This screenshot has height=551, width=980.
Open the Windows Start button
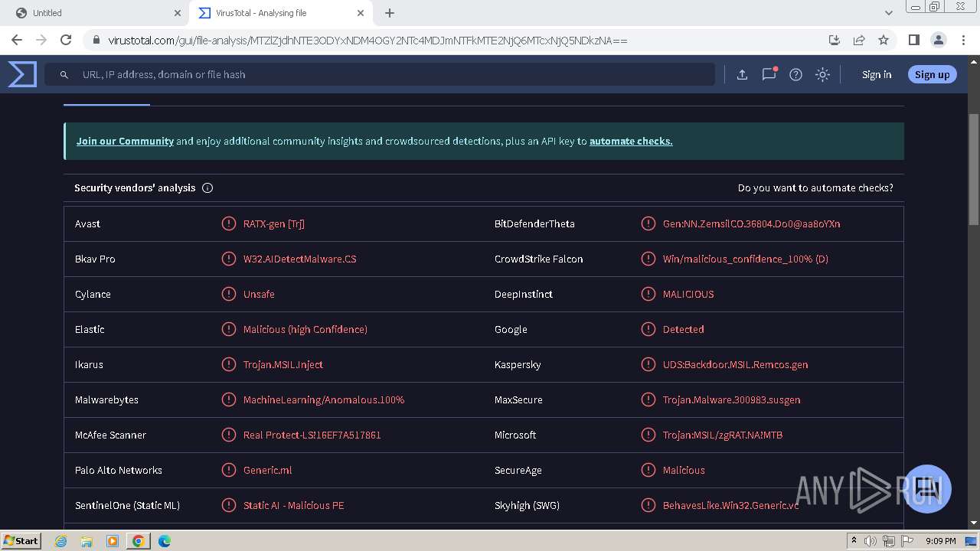pyautogui.click(x=21, y=540)
